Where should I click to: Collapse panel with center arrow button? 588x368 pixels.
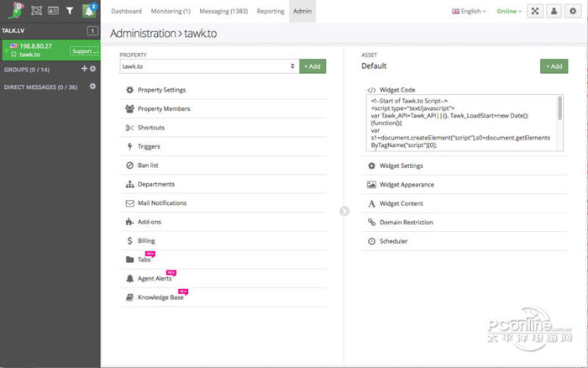coord(344,211)
